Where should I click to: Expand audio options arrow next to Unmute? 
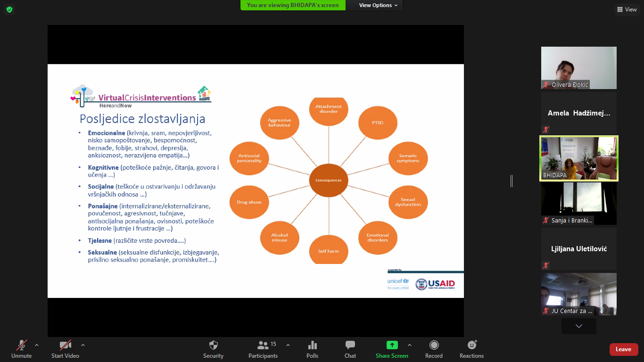click(x=37, y=345)
